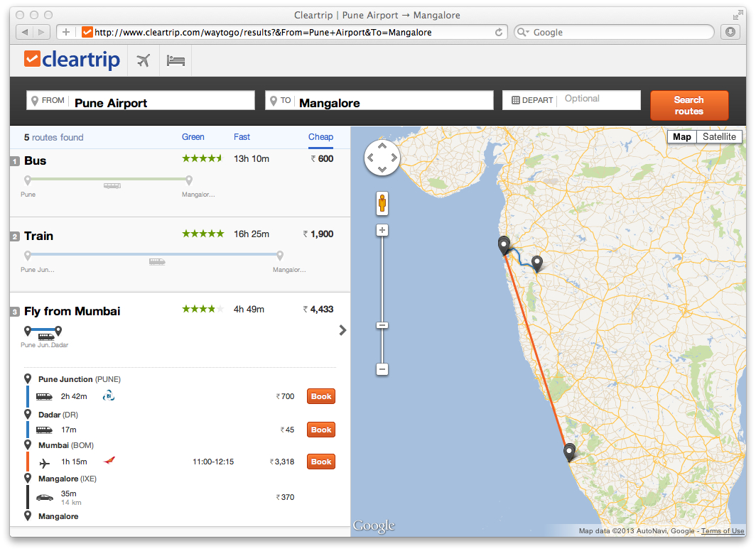756x551 pixels.
Task: Click the airplane icon in Mumbai flight leg
Action: [x=44, y=464]
